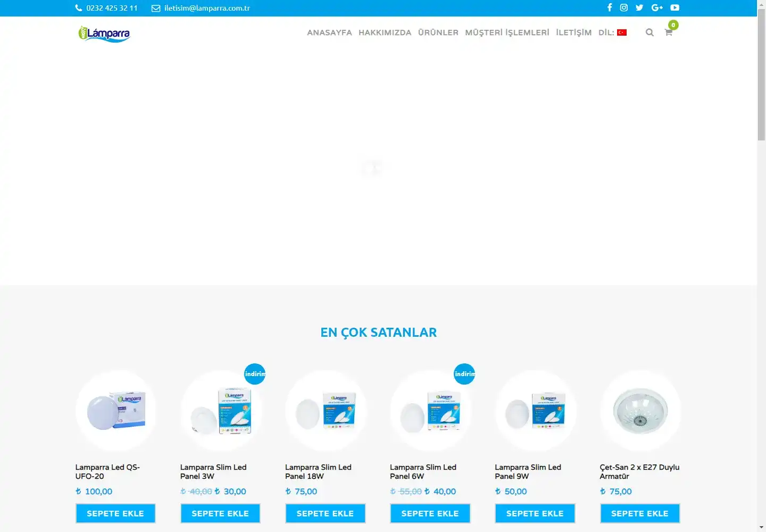
Task: Click the cart item count badge
Action: [673, 25]
